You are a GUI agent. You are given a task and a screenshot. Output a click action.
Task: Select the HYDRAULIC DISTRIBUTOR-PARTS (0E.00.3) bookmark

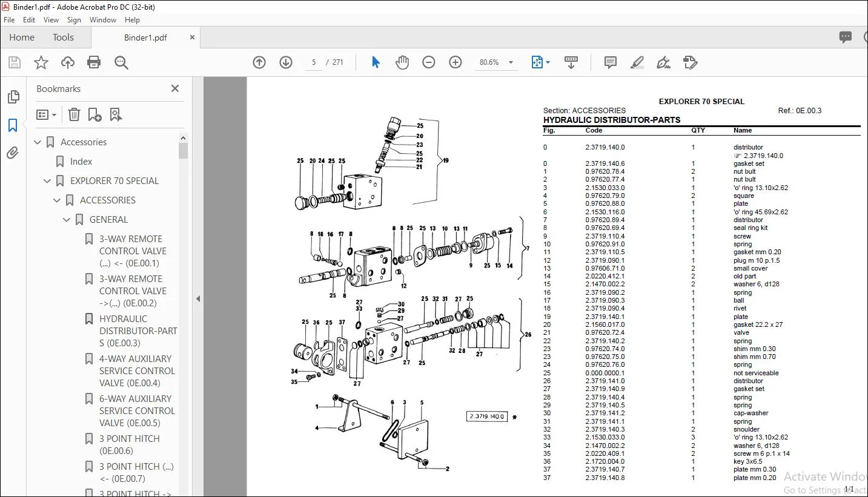tap(138, 331)
